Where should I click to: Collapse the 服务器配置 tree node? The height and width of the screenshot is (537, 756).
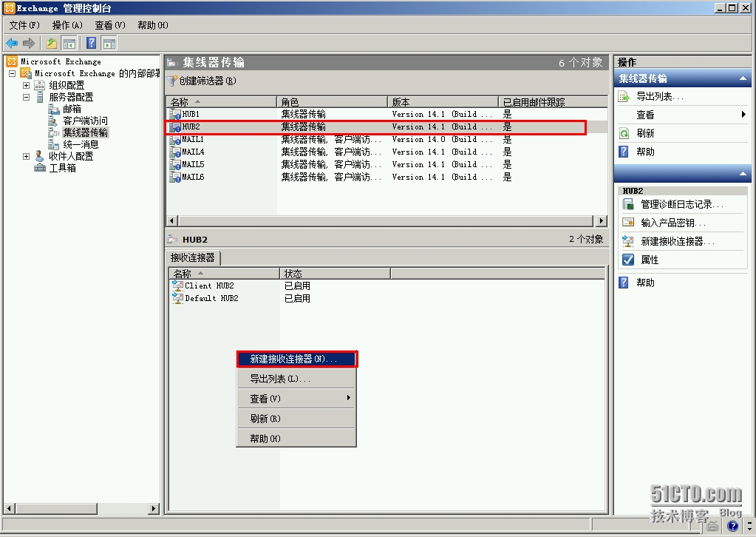pos(26,97)
